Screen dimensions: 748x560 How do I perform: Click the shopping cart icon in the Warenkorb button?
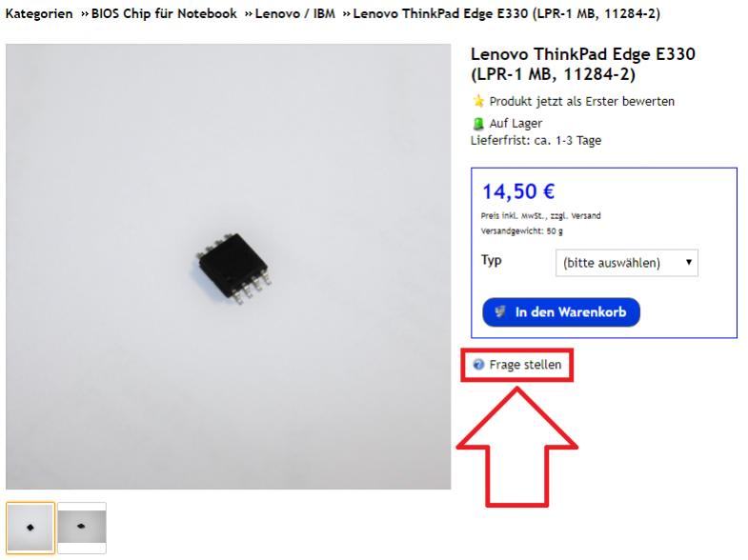pyautogui.click(x=500, y=312)
